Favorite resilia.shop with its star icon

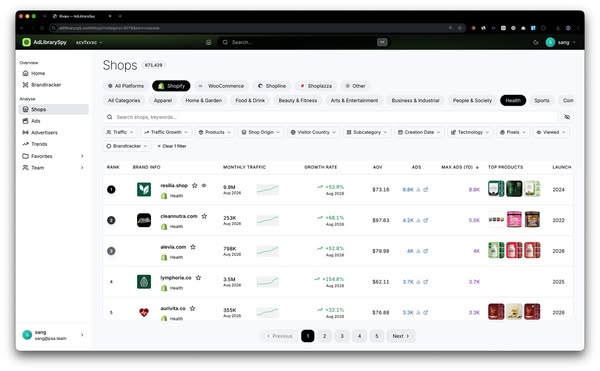tap(194, 186)
